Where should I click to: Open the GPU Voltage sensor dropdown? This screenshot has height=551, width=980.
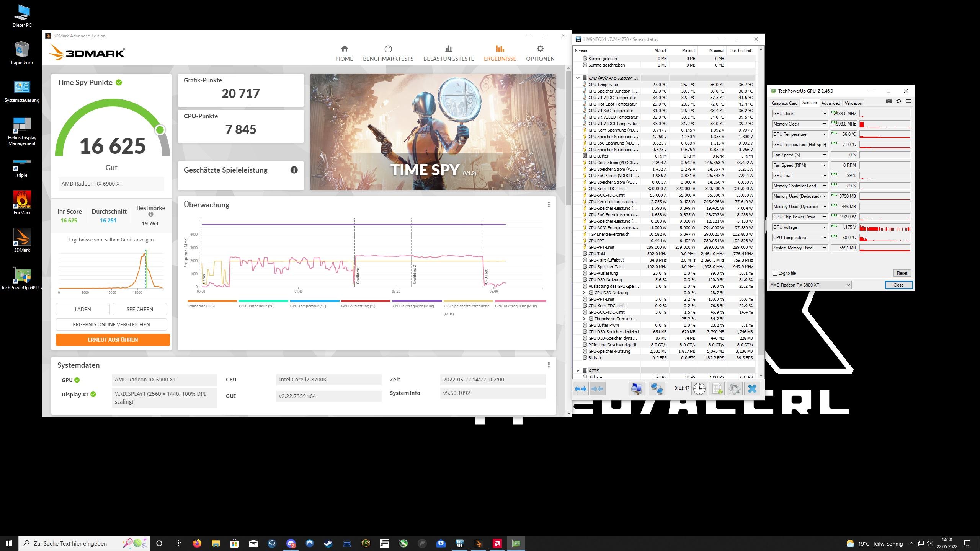(825, 227)
